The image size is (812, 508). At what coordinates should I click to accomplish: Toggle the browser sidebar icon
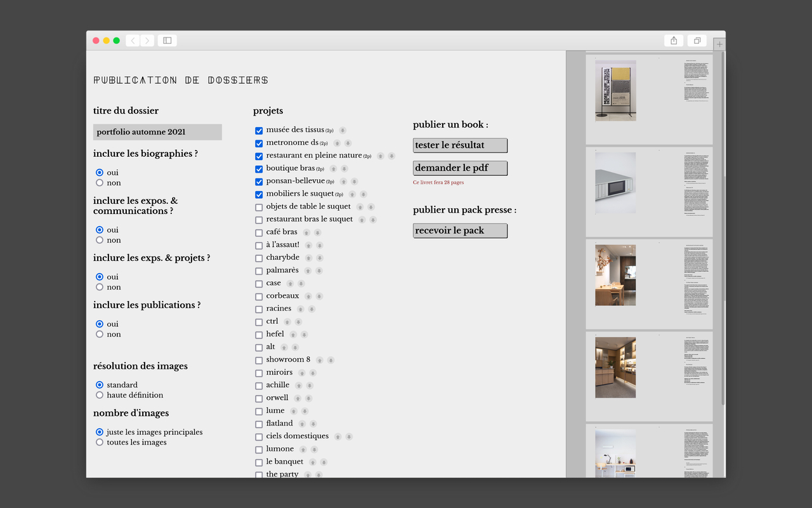pos(167,41)
